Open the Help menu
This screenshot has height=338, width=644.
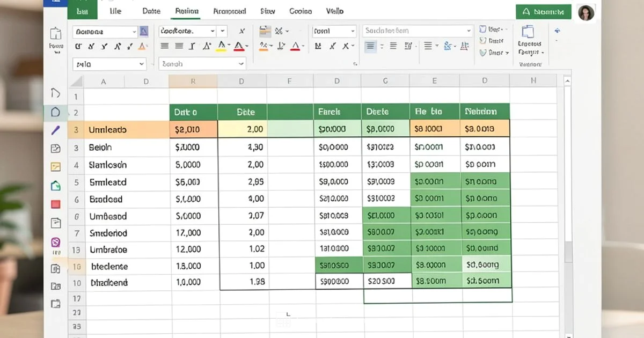tap(335, 11)
